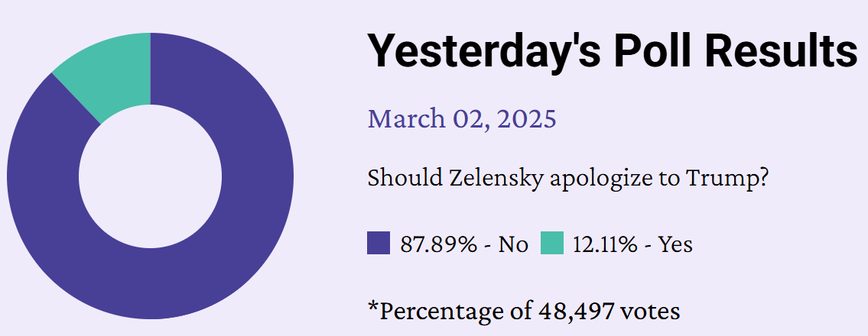The width and height of the screenshot is (868, 336).
Task: Click the word "No" in the legend
Action: 513,244
